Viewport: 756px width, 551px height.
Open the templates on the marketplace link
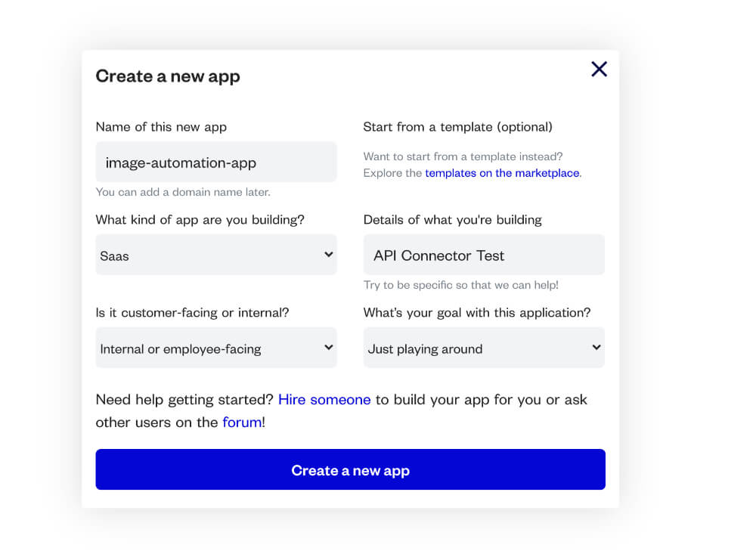pos(503,173)
